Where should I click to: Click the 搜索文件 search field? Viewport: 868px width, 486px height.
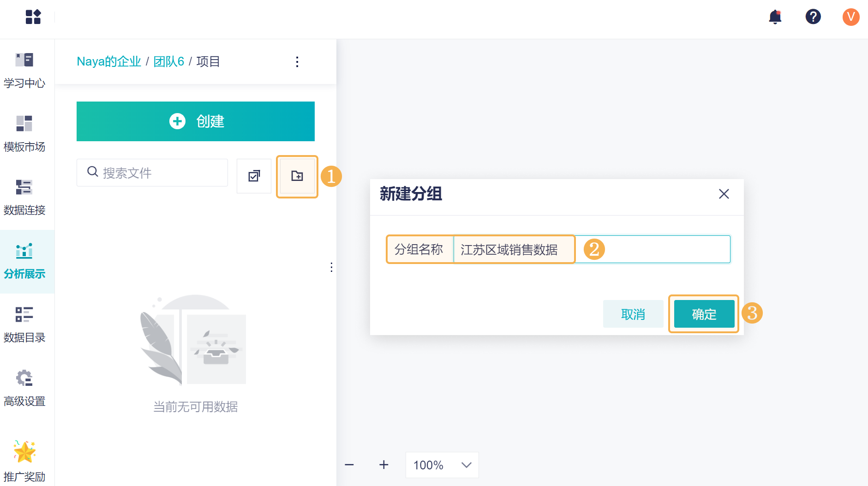157,173
